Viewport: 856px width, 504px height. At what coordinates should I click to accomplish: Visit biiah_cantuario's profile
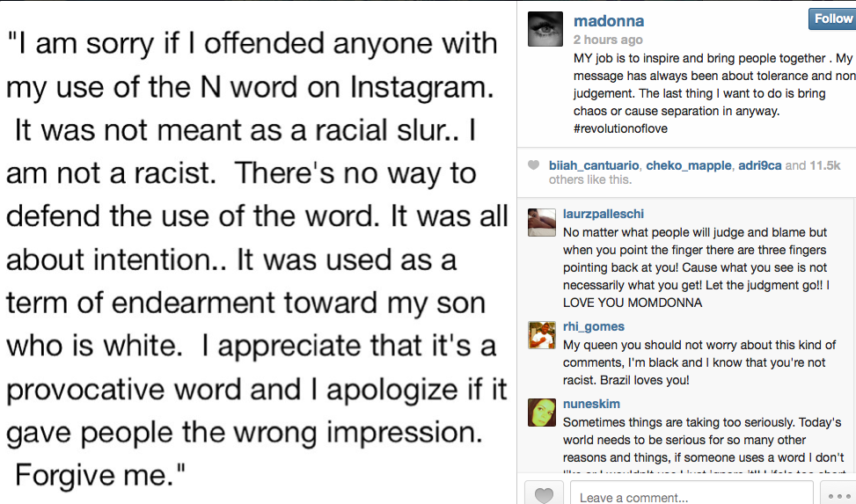594,164
